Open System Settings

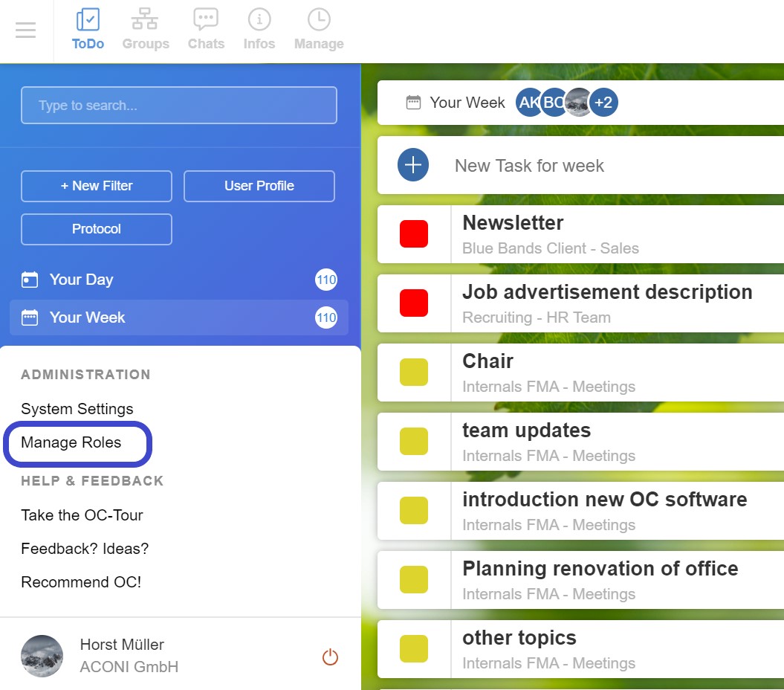77,409
